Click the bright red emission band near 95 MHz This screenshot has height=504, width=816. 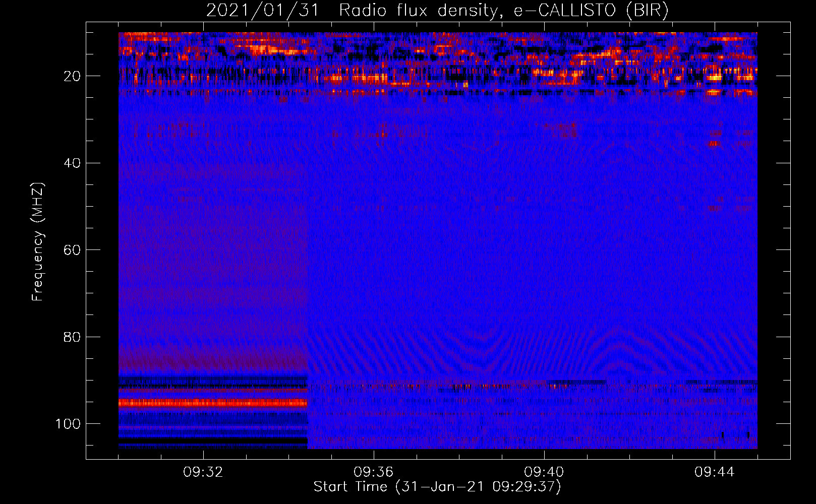[x=213, y=403]
